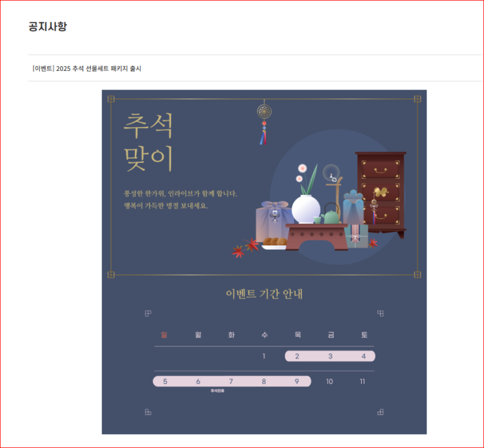This screenshot has height=448, width=484.
Task: Click the red 일 Sunday column header
Action: point(164,335)
